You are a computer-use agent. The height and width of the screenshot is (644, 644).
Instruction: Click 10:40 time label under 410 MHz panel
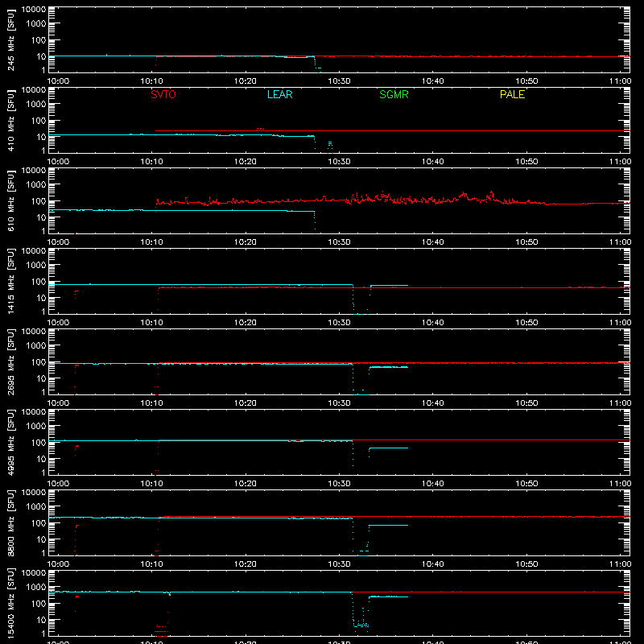click(x=433, y=162)
